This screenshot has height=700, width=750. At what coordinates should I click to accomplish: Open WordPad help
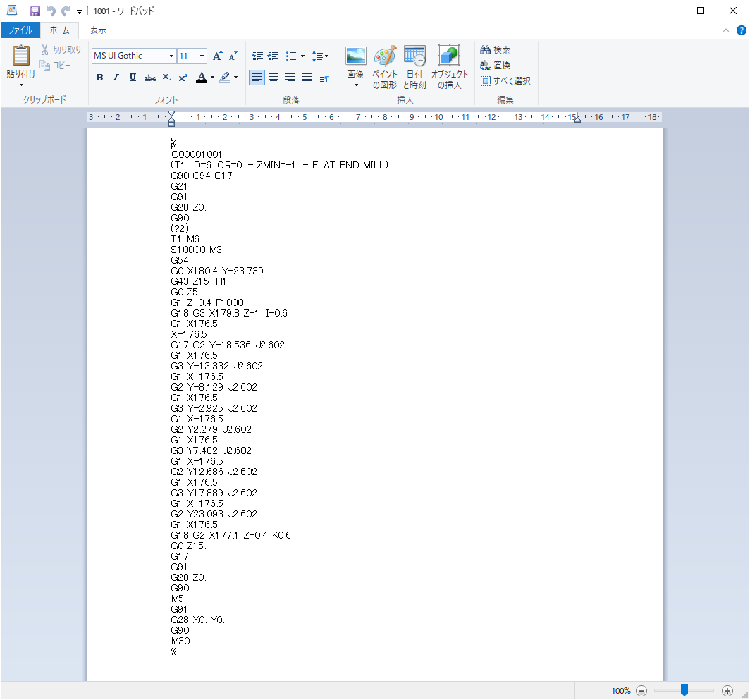point(742,30)
